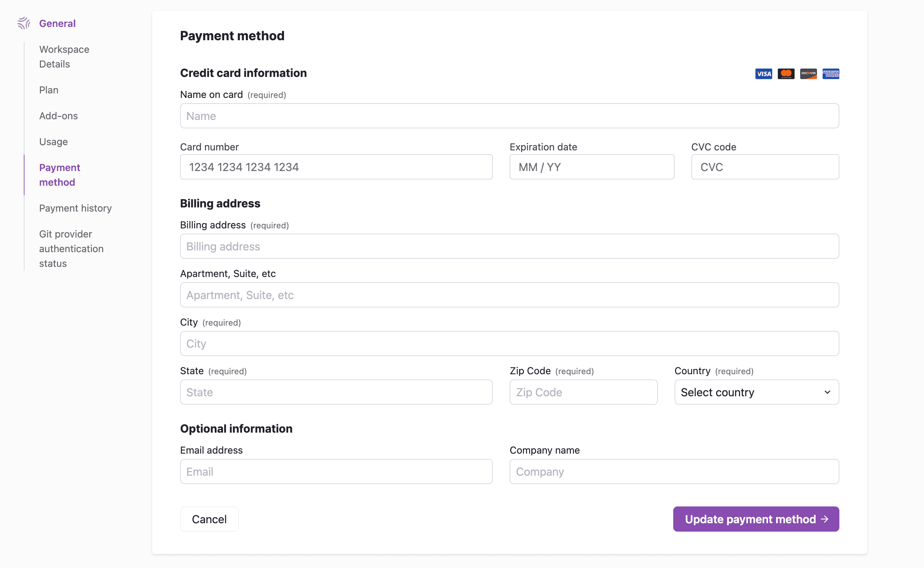Click Update payment method button
Screen dimensions: 924x568
[756, 519]
